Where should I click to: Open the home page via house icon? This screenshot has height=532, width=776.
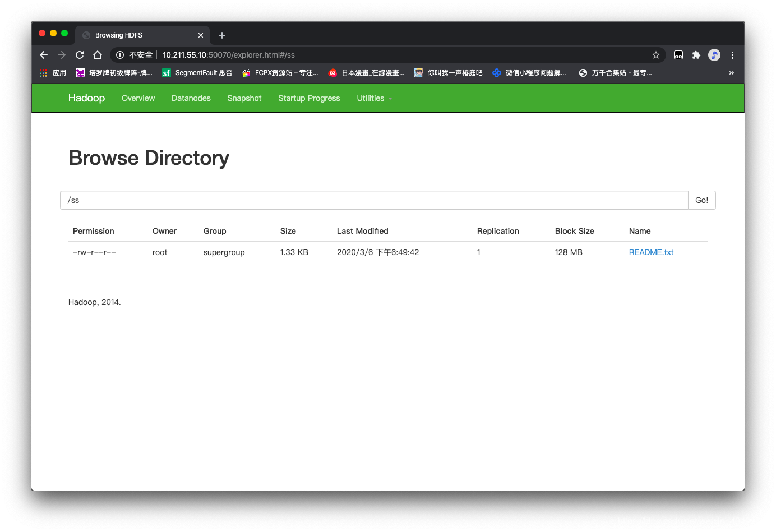click(x=98, y=55)
